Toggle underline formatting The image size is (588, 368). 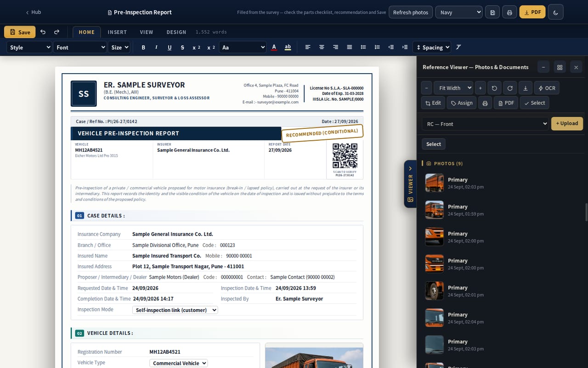coord(170,47)
